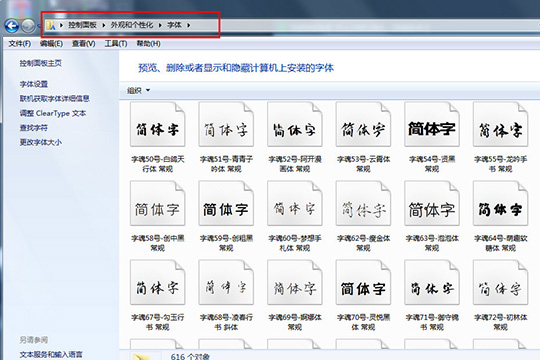This screenshot has width=540, height=360.
Task: Click the 查找字符 sidebar link
Action: [x=34, y=128]
